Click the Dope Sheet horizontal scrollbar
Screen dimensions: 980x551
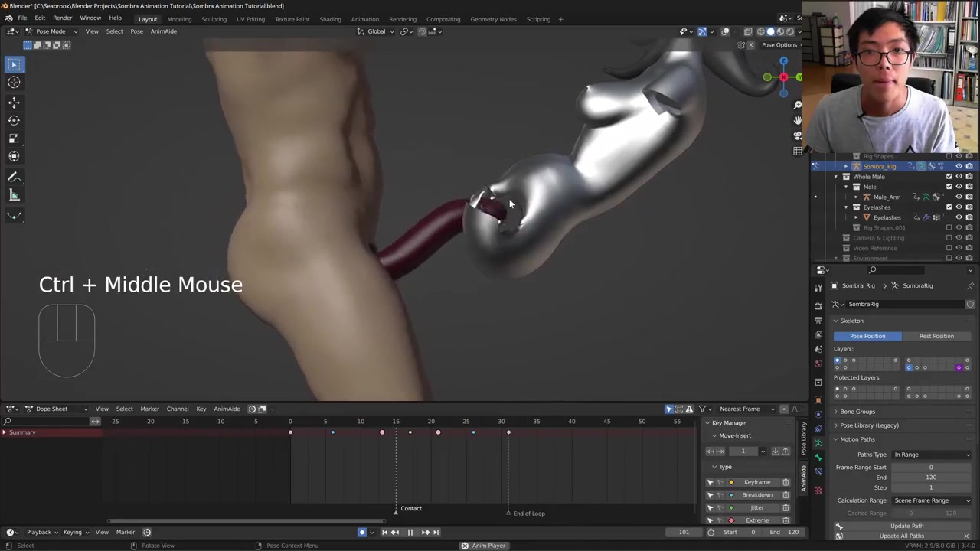(245, 522)
